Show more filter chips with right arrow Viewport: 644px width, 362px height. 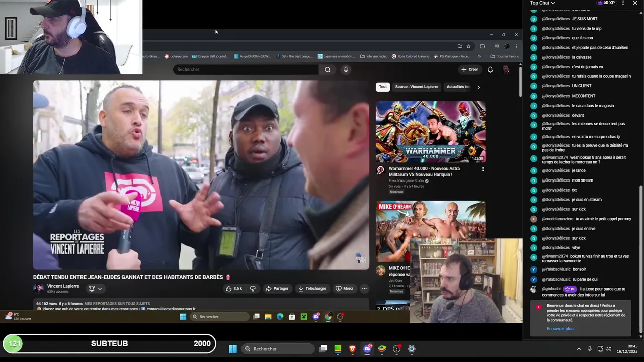478,87
